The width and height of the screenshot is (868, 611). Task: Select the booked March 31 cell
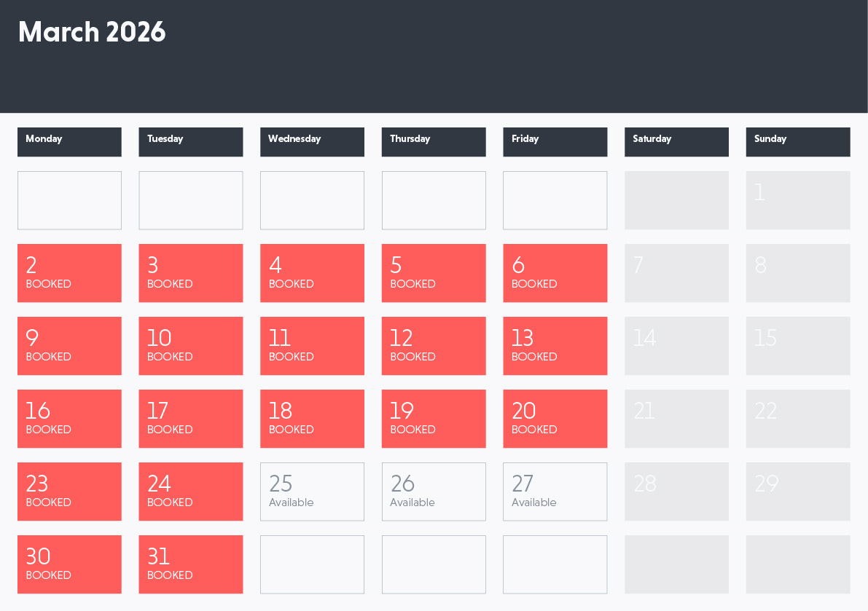point(190,564)
